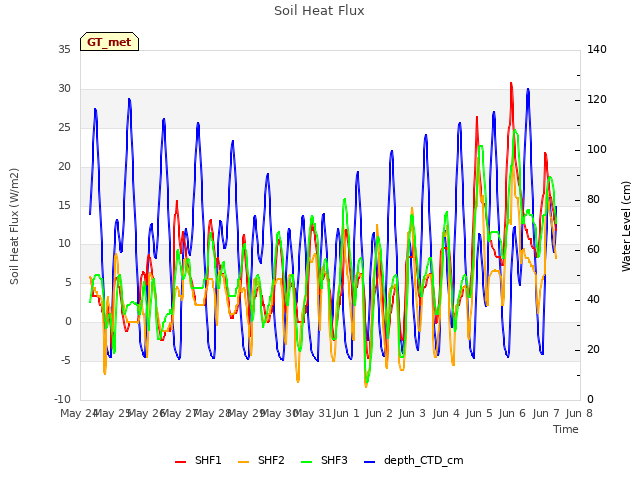Click the Jun 5 x-axis tick label
The height and width of the screenshot is (480, 640).
click(479, 413)
